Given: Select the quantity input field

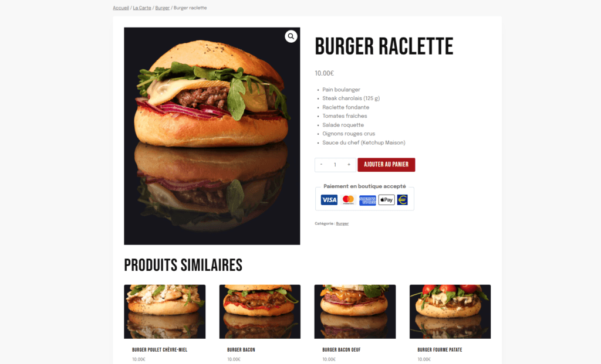Looking at the screenshot, I should click(x=335, y=165).
